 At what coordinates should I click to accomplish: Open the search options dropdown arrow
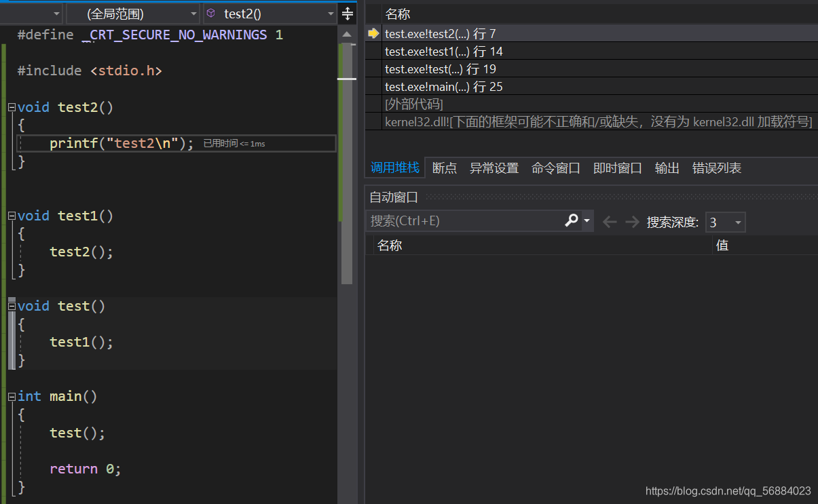click(x=587, y=221)
